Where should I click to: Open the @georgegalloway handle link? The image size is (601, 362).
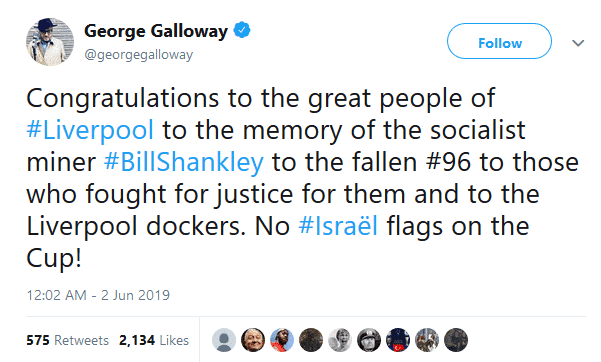[138, 55]
